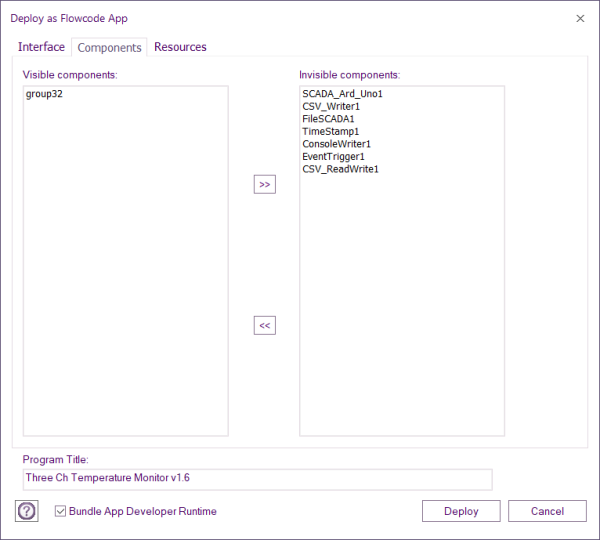
Task: Close the Deploy as Flowcode App dialog
Action: pyautogui.click(x=580, y=18)
